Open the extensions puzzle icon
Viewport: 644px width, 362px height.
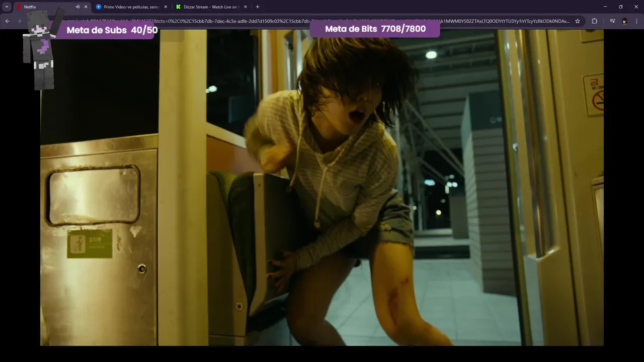click(594, 21)
